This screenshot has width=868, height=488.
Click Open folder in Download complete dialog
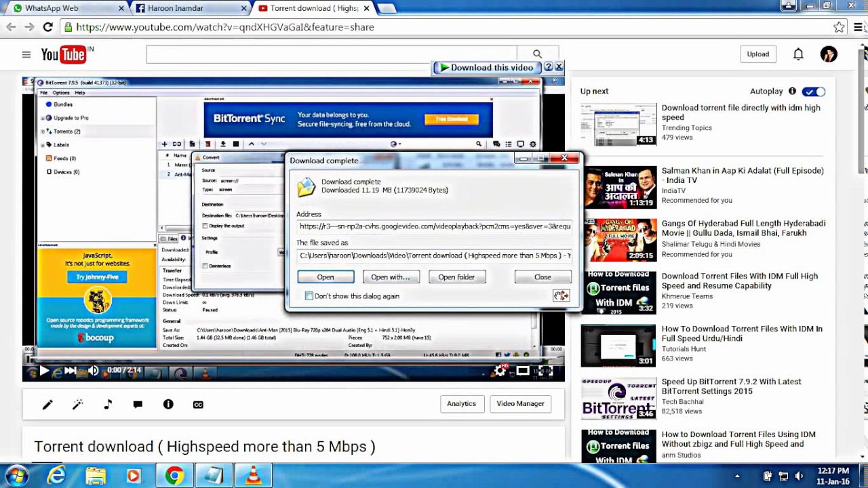pos(456,277)
